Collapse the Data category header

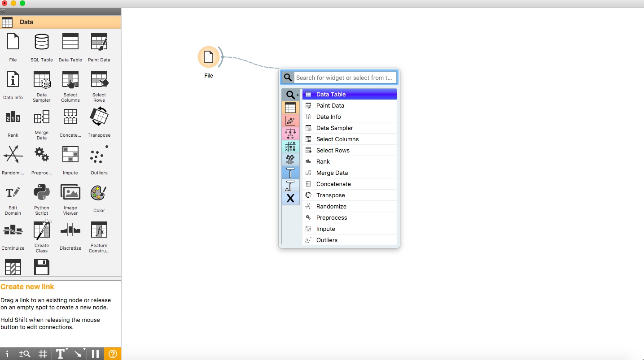pos(61,22)
